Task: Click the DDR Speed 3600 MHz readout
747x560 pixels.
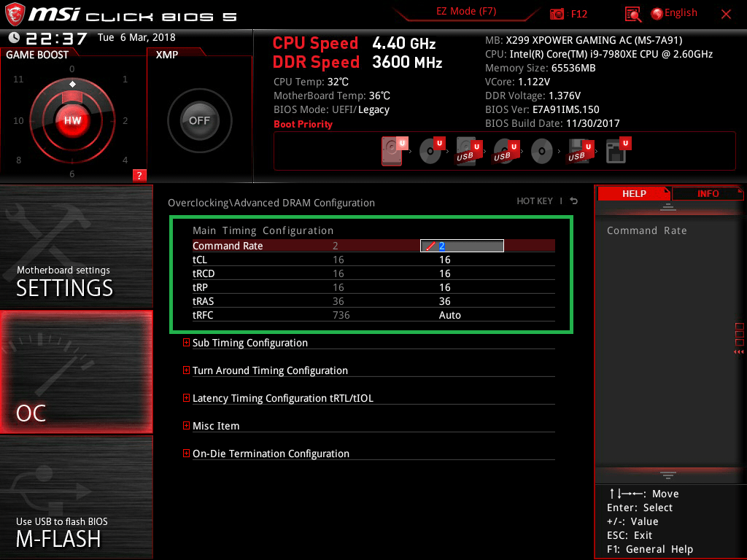Action: tap(357, 62)
